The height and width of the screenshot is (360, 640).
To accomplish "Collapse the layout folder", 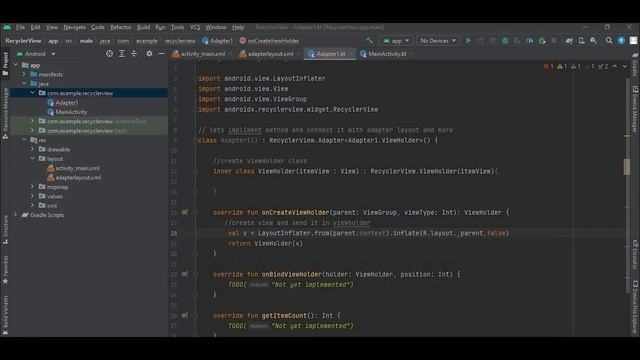I will [x=32, y=158].
